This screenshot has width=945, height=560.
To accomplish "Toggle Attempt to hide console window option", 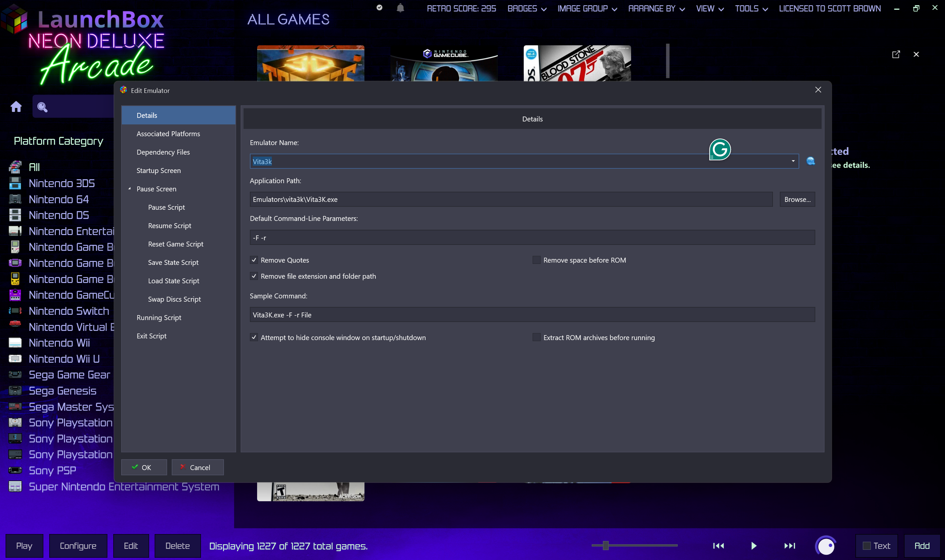I will pos(253,337).
